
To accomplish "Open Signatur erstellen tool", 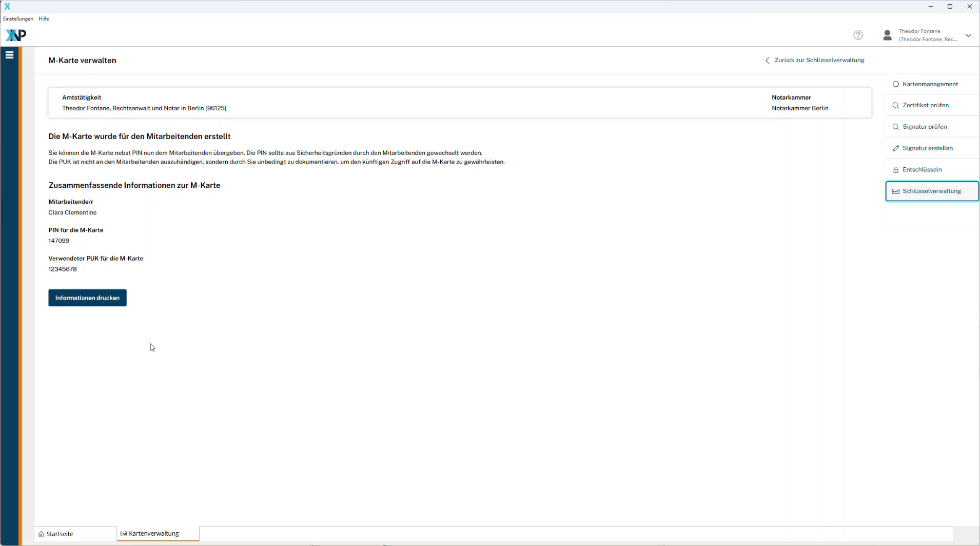I will coord(927,148).
